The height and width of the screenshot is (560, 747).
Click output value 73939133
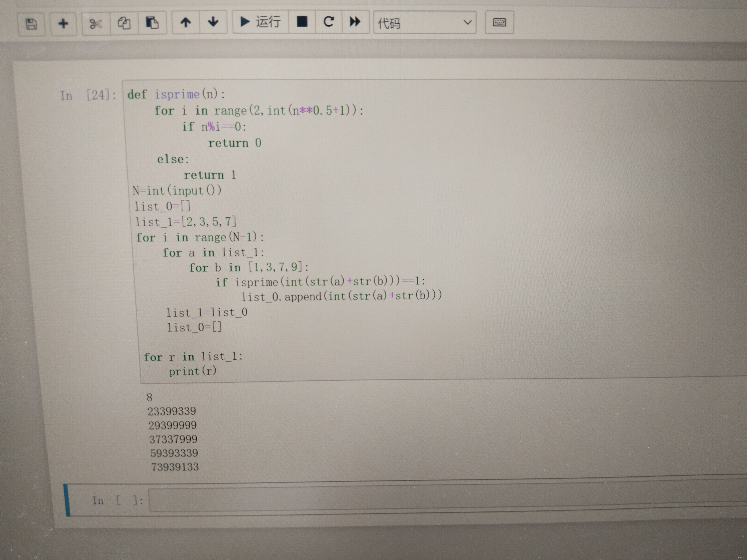[x=175, y=467]
